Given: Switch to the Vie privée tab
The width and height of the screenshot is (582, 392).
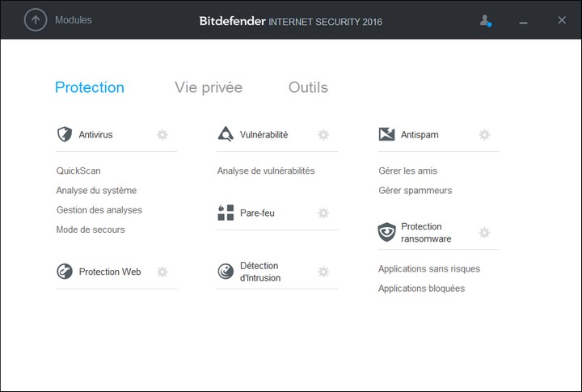Looking at the screenshot, I should pyautogui.click(x=209, y=87).
